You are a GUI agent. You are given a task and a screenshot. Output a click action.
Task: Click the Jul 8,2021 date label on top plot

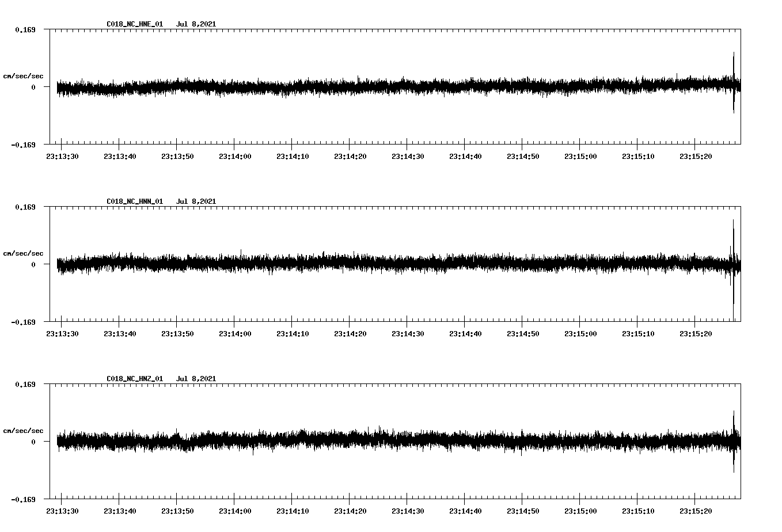pos(197,24)
